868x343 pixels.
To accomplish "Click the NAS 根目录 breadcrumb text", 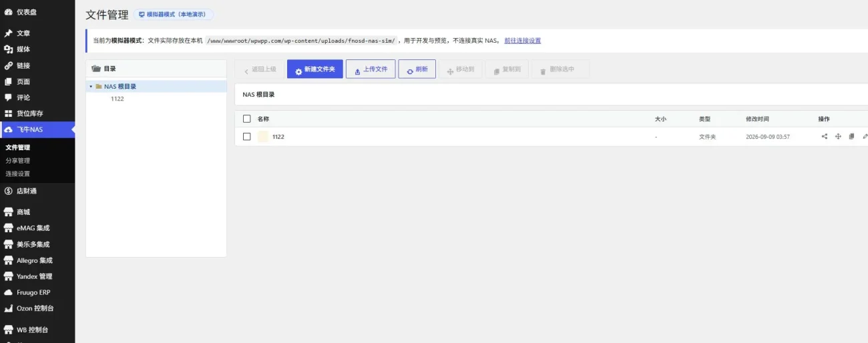I will tap(259, 95).
